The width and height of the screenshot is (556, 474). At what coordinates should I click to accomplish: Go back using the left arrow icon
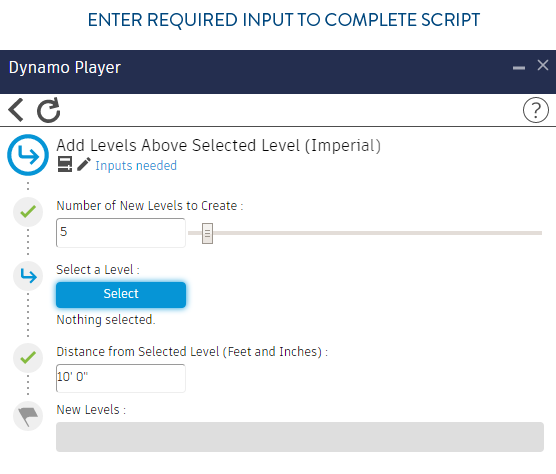click(x=16, y=110)
